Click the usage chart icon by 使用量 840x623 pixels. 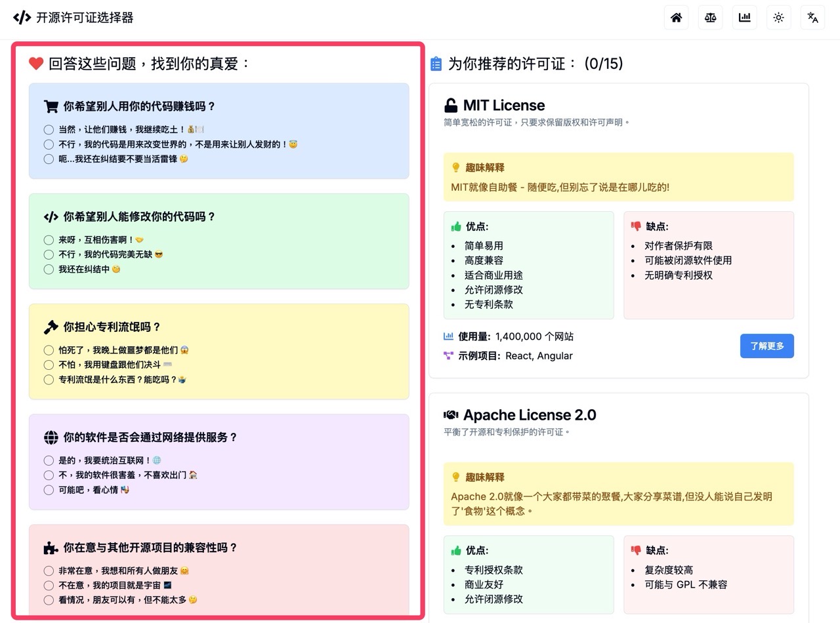[x=449, y=336]
